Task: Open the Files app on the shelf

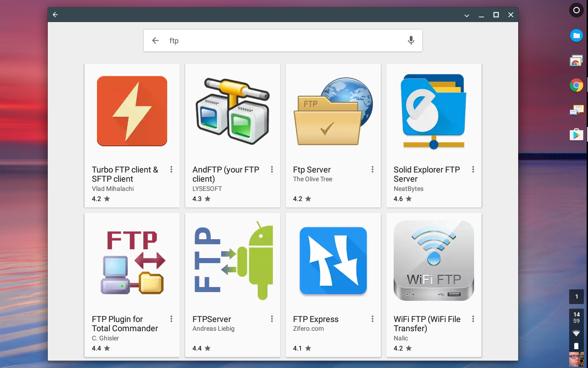Action: pos(577,35)
